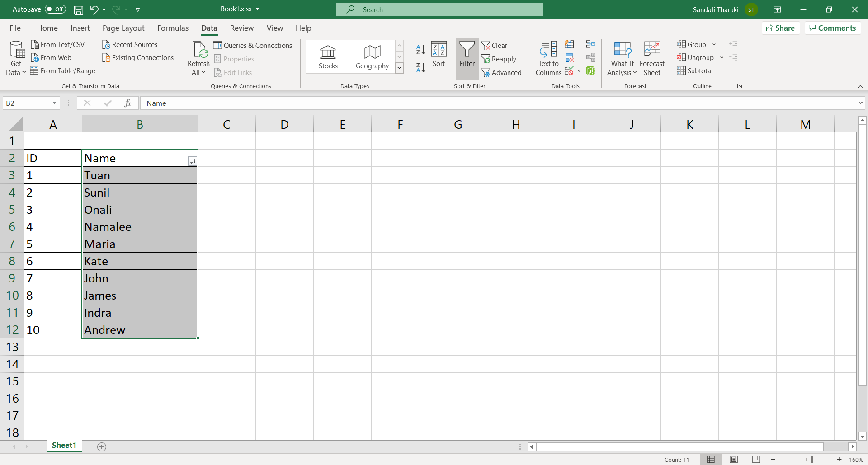Click the Subtotal outline icon

tap(695, 70)
